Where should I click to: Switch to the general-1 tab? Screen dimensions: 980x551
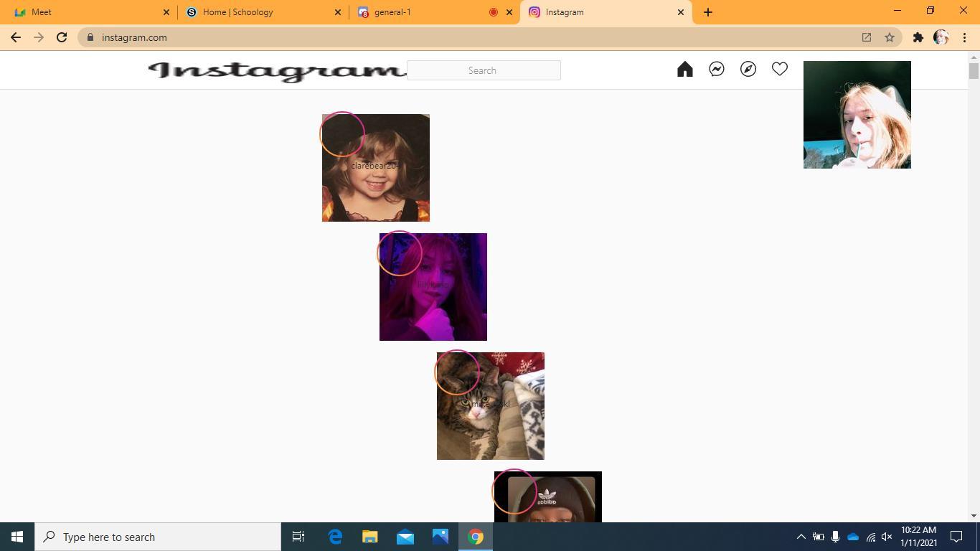coord(434,12)
